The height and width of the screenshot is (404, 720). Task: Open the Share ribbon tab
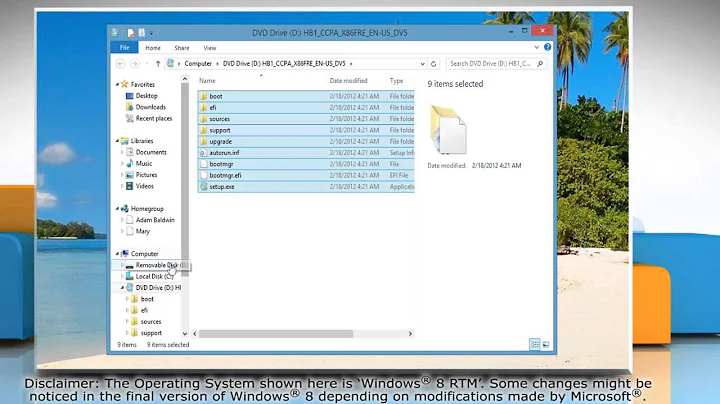(182, 48)
